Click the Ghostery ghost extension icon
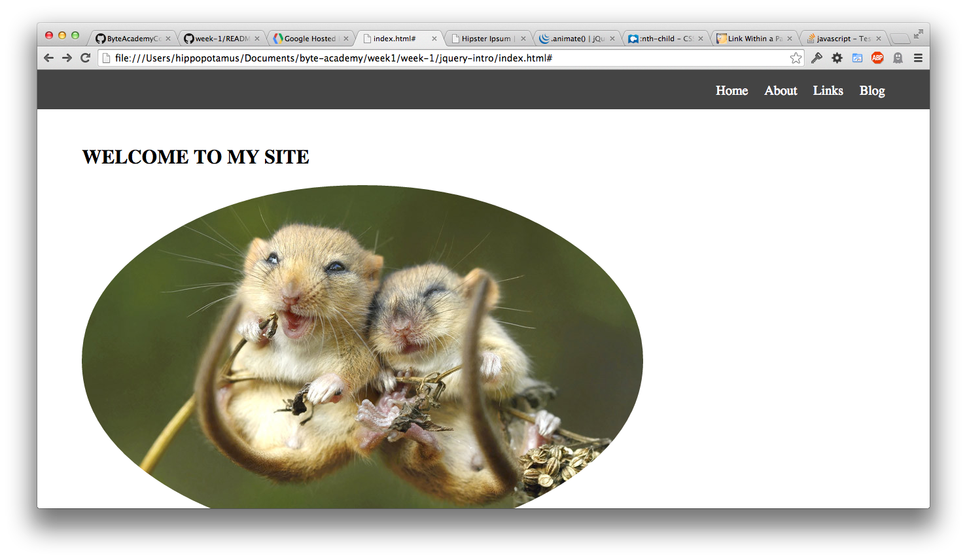Image resolution: width=967 pixels, height=560 pixels. tap(898, 58)
